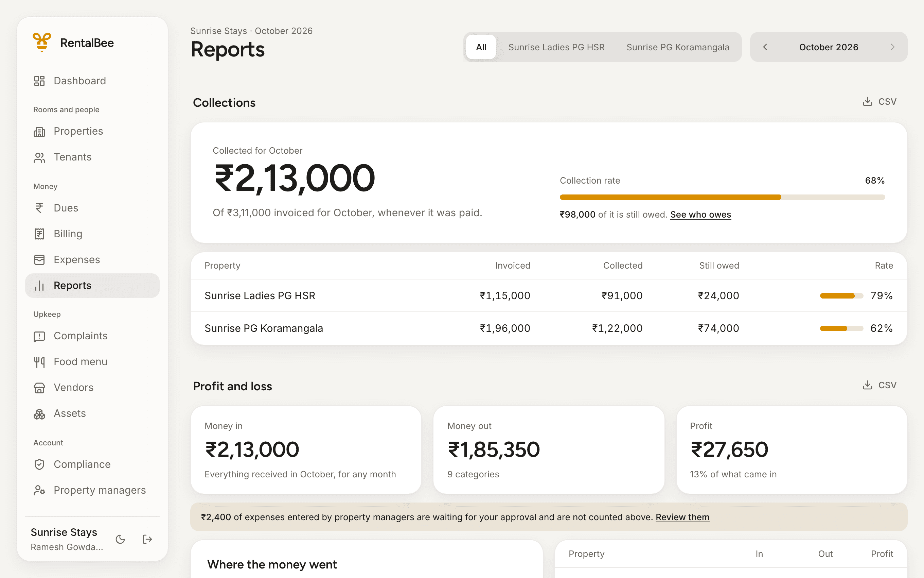Click the Food menu utensils icon
This screenshot has height=578, width=924.
point(39,362)
